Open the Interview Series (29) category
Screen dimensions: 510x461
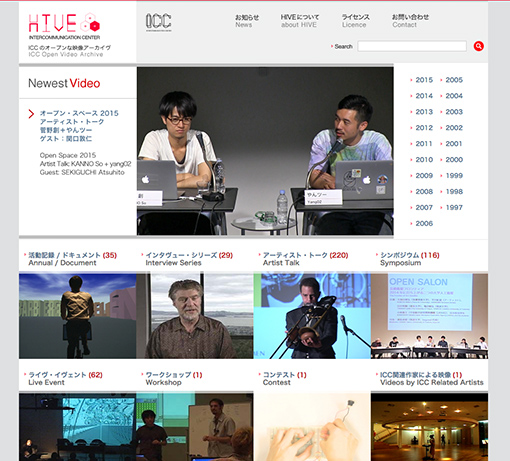coord(189,259)
